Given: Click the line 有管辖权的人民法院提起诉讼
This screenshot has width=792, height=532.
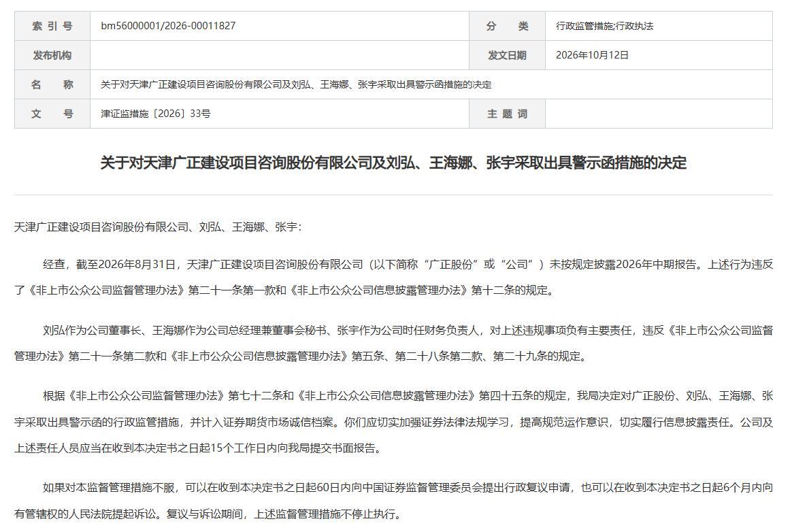Looking at the screenshot, I should (x=209, y=514).
